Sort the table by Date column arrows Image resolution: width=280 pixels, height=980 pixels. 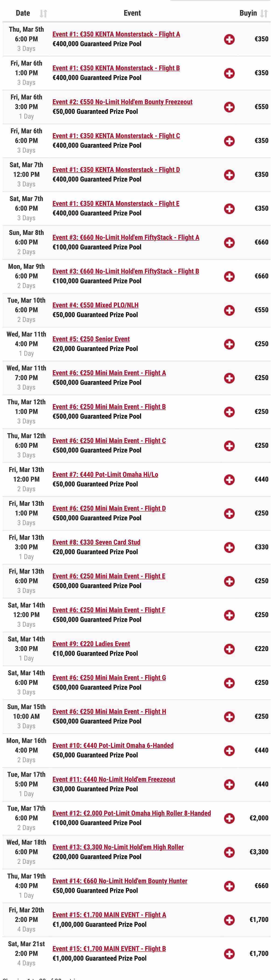[43, 13]
